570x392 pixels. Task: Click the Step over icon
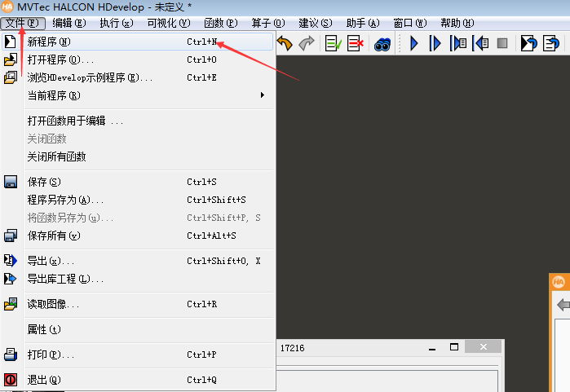[x=435, y=43]
